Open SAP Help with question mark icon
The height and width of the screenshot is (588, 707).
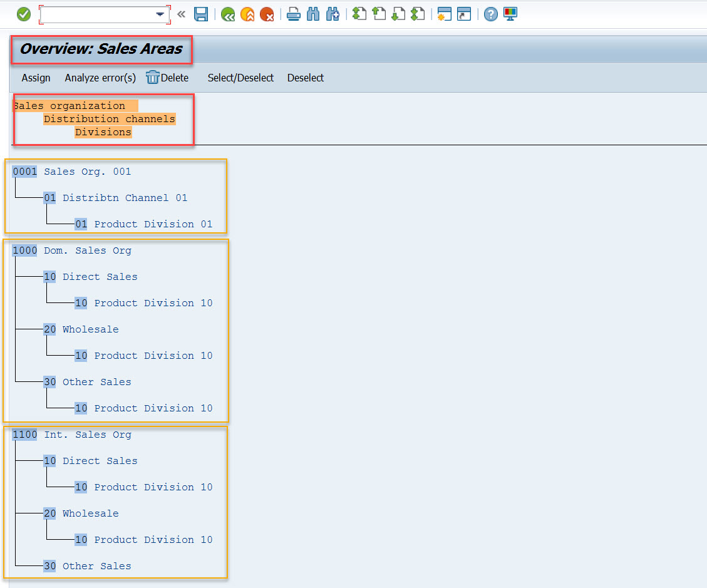pyautogui.click(x=490, y=14)
